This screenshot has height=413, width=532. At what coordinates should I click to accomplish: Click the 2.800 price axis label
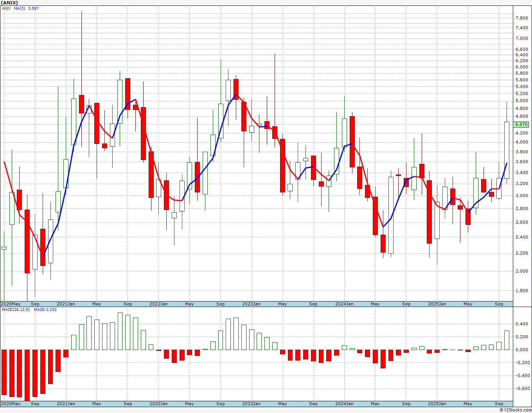(x=521, y=208)
